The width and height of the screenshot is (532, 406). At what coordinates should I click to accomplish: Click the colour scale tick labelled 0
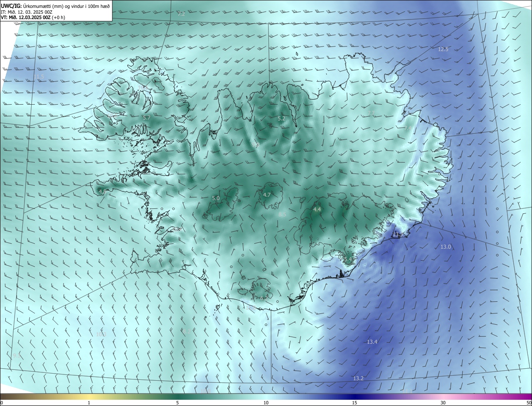pyautogui.click(x=2, y=403)
